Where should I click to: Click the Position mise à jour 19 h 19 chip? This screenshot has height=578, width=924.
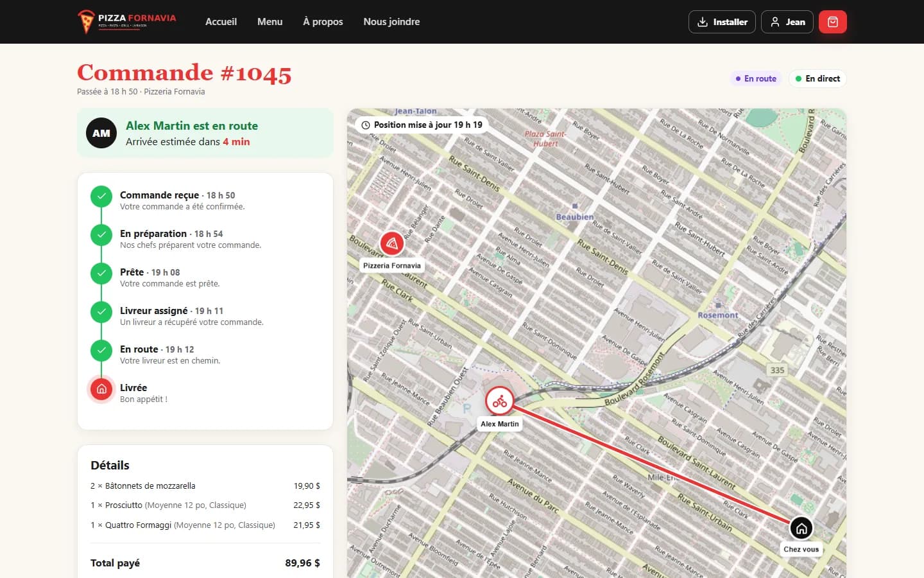tap(422, 125)
